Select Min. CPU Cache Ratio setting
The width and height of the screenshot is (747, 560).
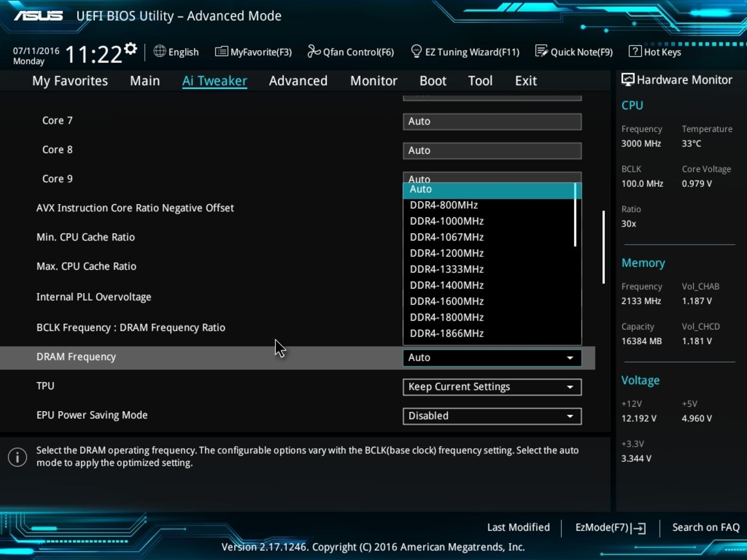(x=86, y=237)
